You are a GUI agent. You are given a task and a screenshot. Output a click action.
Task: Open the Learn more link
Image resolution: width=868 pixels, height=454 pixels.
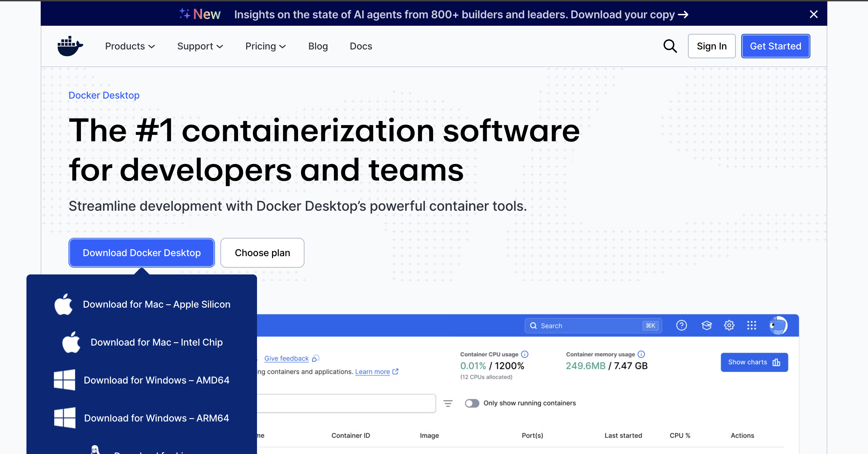click(372, 372)
